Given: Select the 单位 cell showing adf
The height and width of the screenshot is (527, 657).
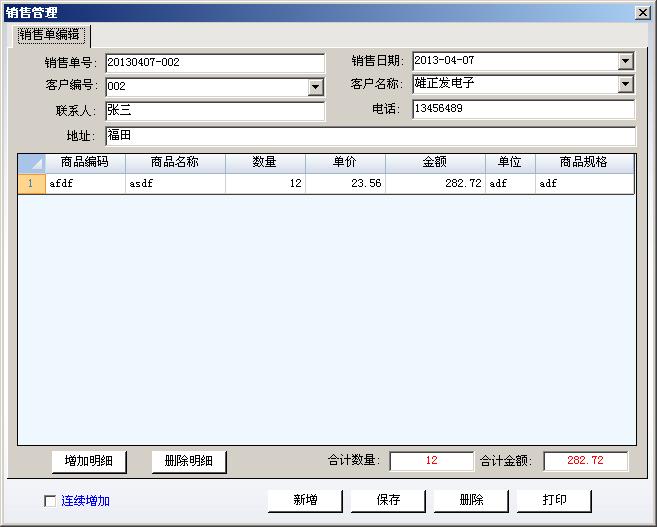Looking at the screenshot, I should click(510, 183).
